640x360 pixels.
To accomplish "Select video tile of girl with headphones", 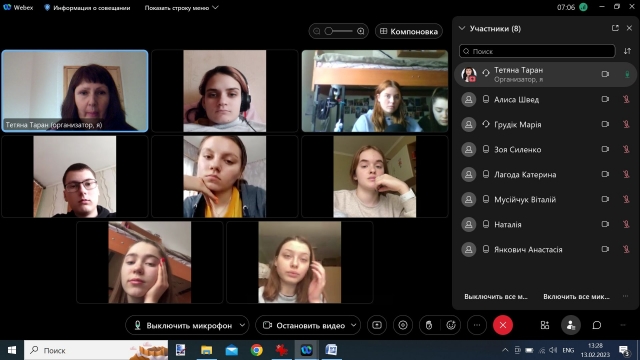I will [225, 91].
